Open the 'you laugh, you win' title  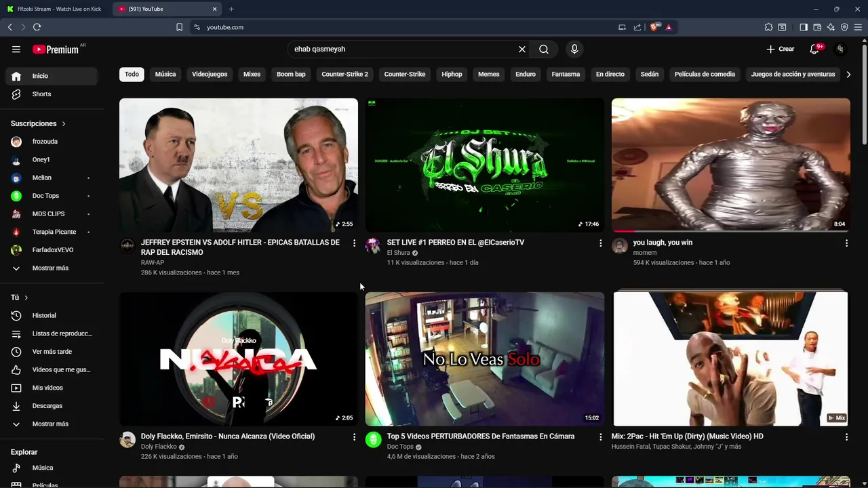coord(663,243)
